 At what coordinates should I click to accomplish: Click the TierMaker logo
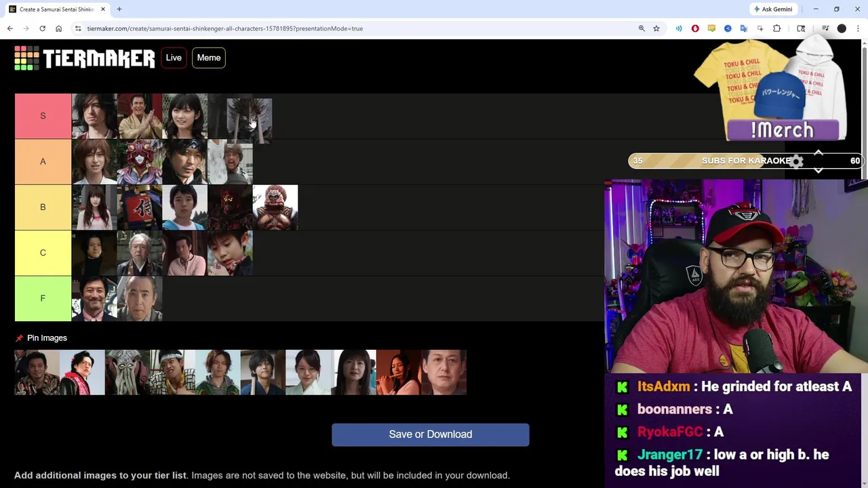pos(85,58)
